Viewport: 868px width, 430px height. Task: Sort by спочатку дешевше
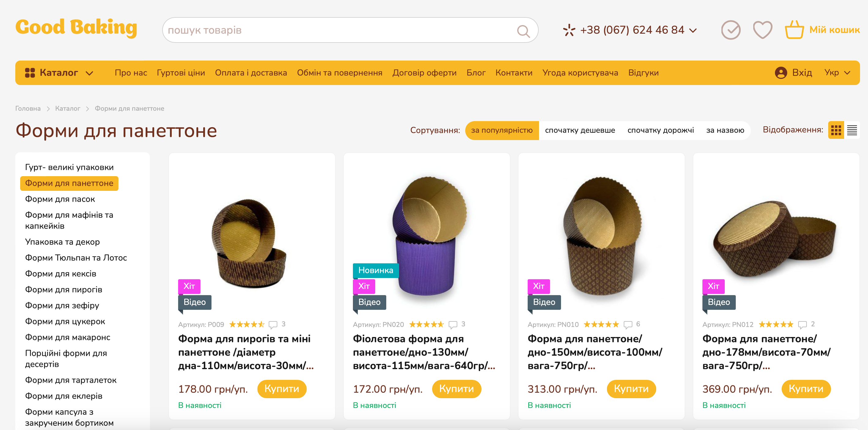pyautogui.click(x=580, y=130)
